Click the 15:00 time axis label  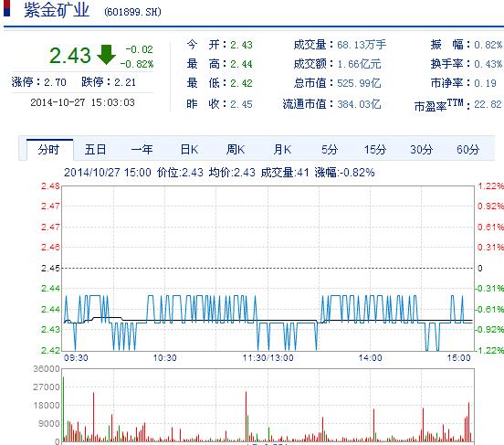point(458,358)
